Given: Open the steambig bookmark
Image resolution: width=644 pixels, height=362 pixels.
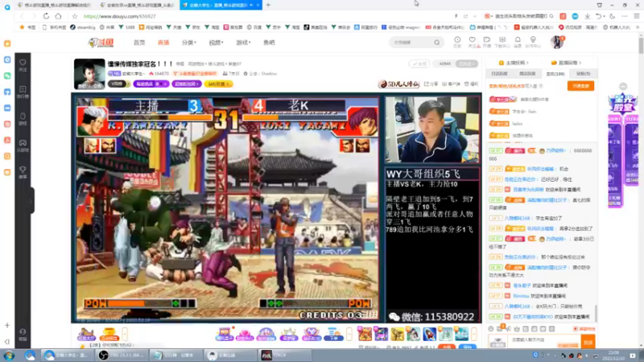Looking at the screenshot, I should 83,27.
